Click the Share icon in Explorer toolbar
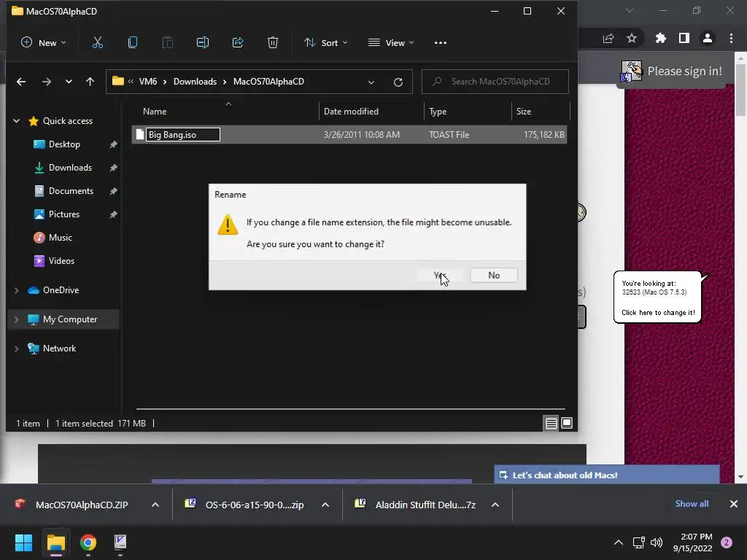 (238, 42)
